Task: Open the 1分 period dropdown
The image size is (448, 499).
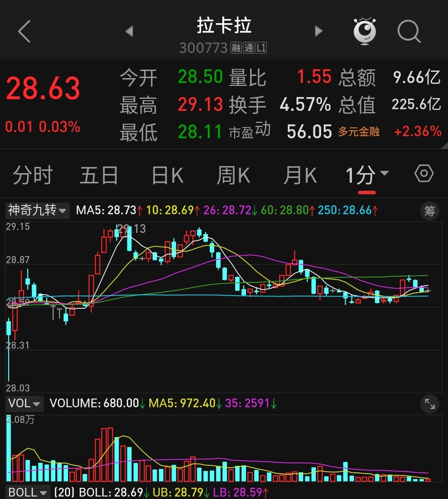Action: (367, 175)
